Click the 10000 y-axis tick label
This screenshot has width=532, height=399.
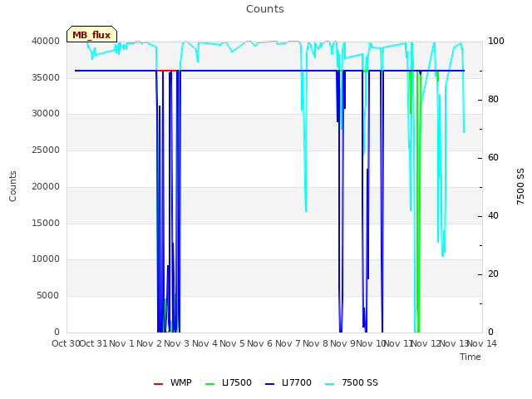46,259
